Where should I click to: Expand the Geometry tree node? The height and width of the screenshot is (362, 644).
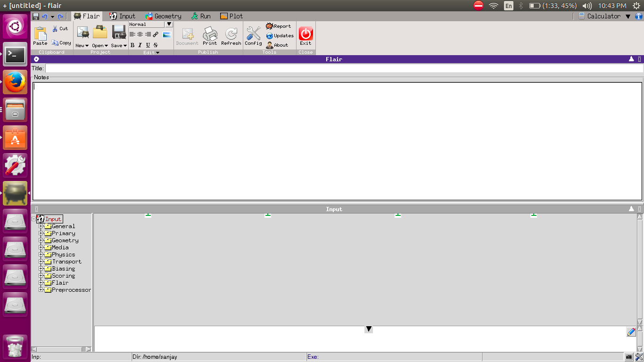coord(41,240)
